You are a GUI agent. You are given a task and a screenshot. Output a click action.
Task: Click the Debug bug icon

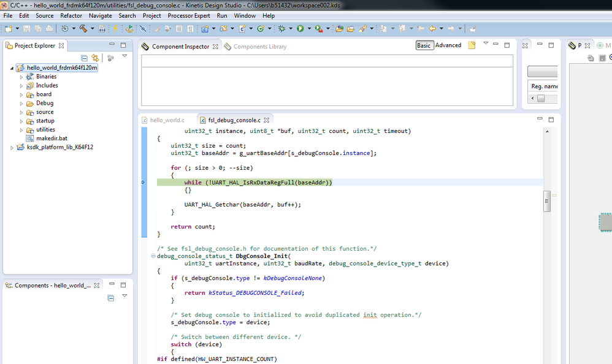282,28
